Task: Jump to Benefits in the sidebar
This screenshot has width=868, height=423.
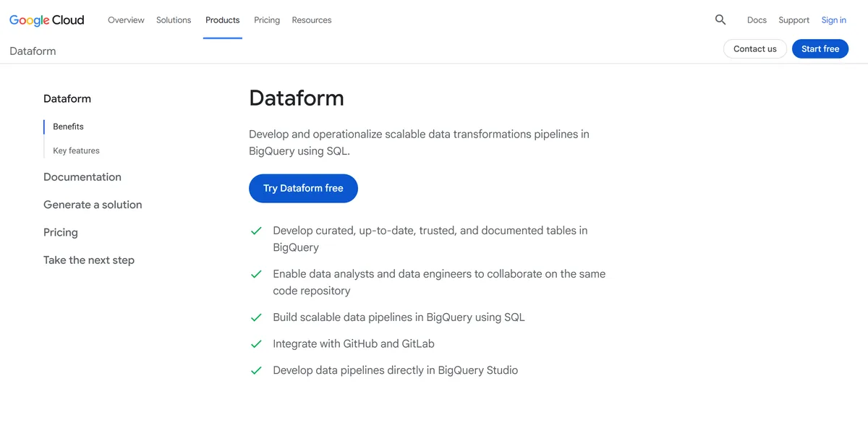Action: click(68, 127)
